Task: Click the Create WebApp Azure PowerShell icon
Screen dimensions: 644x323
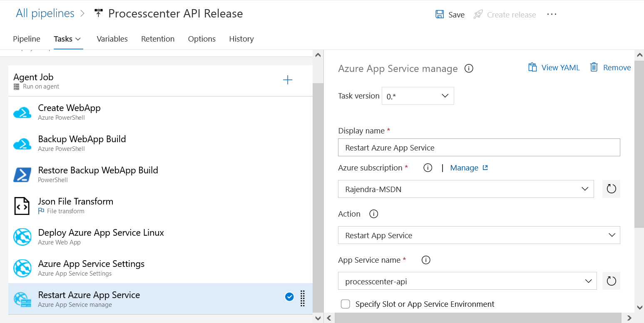Action: coord(22,112)
